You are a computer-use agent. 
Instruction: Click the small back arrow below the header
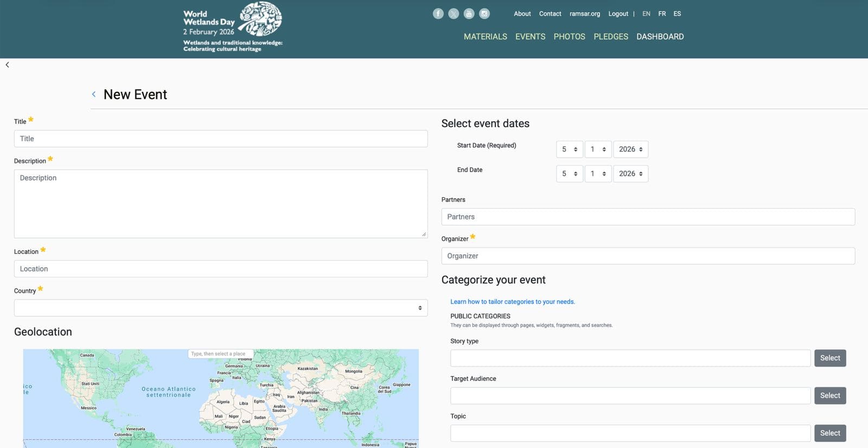tap(7, 65)
